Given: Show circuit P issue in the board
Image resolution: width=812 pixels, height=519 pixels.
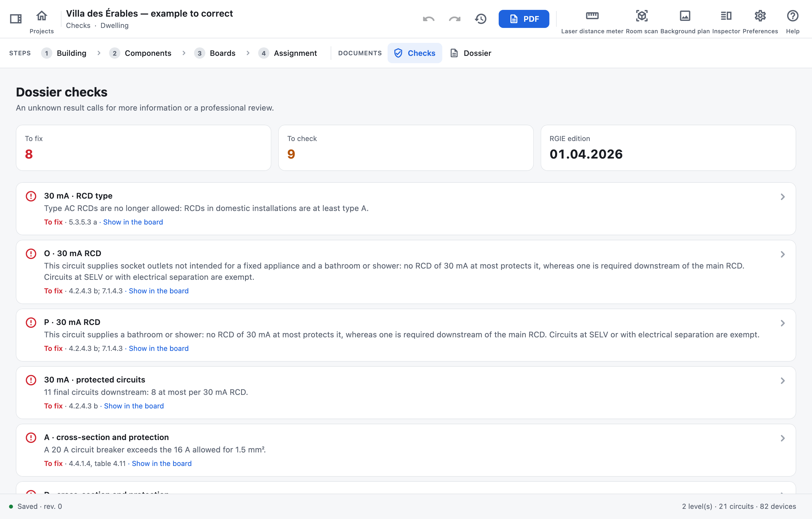Looking at the screenshot, I should [158, 348].
